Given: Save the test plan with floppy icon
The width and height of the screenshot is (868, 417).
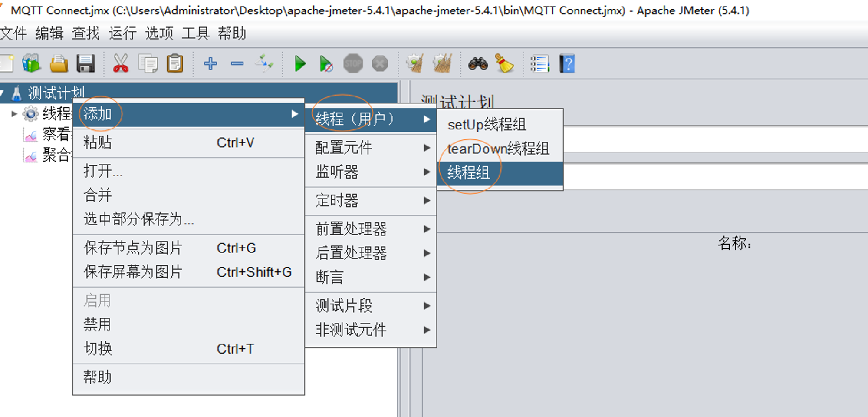Looking at the screenshot, I should click(85, 64).
